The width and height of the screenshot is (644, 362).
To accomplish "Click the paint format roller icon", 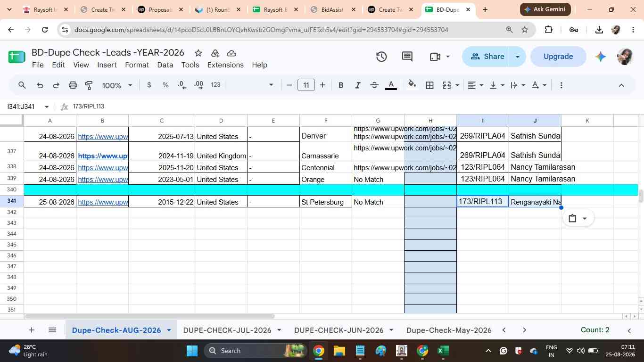I will pyautogui.click(x=89, y=85).
